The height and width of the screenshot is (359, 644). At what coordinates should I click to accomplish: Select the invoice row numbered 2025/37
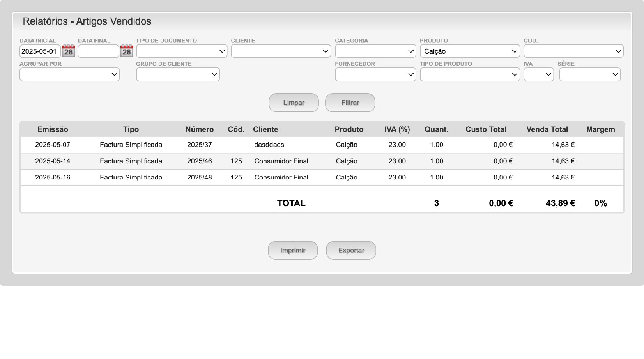tap(199, 145)
